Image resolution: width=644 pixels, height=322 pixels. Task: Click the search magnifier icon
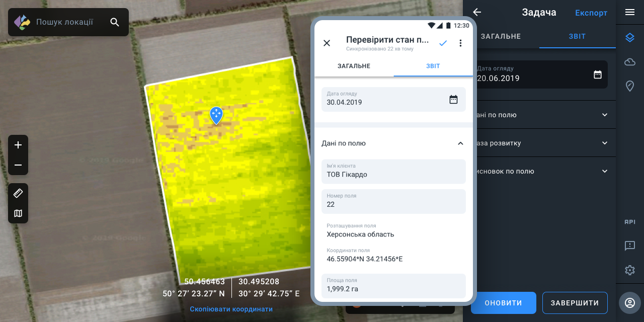pos(115,22)
